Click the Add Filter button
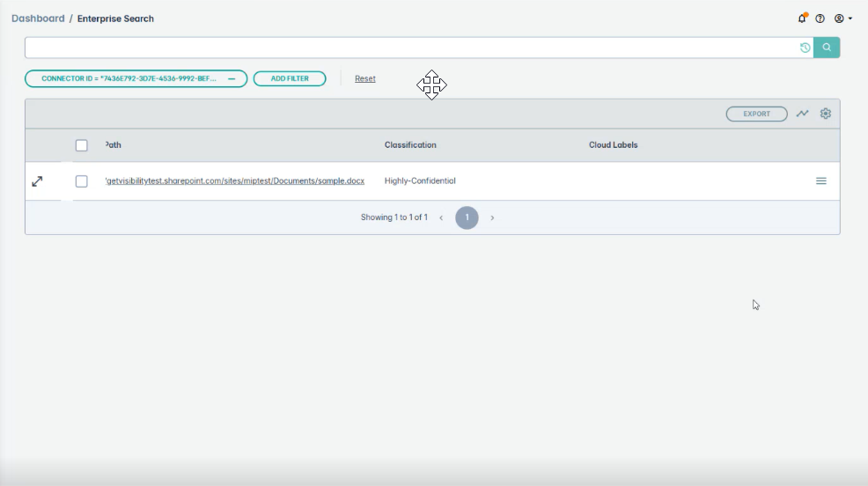Screen dimensions: 868x486 coord(290,79)
